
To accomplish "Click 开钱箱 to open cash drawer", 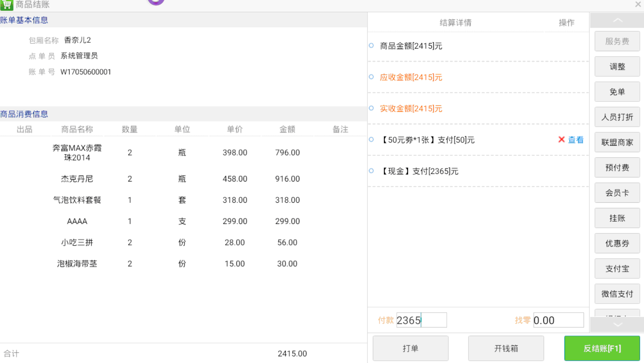I will pos(506,348).
